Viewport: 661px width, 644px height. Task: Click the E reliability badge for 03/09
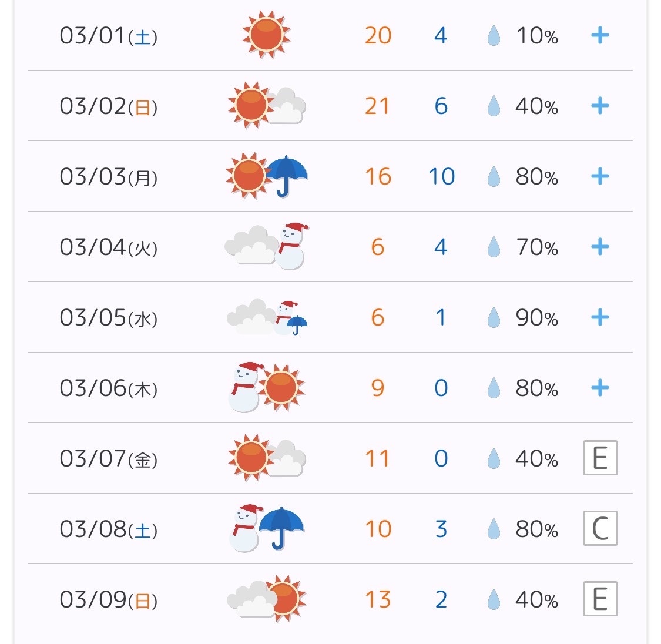(x=600, y=599)
